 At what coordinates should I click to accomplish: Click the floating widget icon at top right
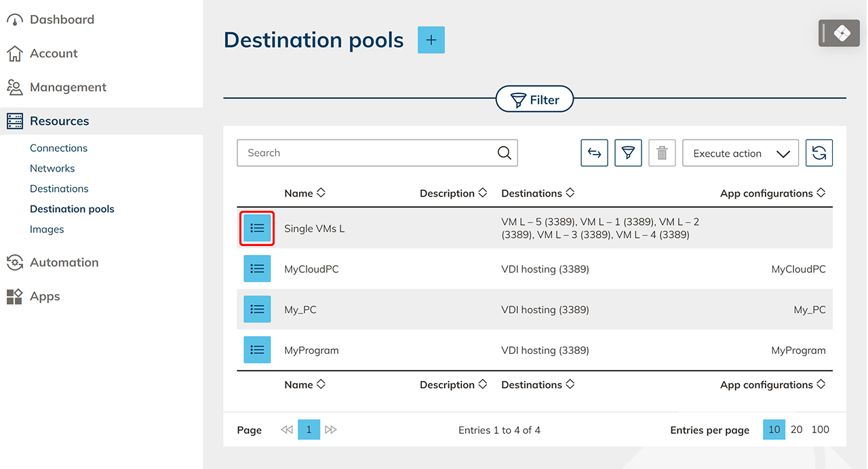tap(842, 33)
